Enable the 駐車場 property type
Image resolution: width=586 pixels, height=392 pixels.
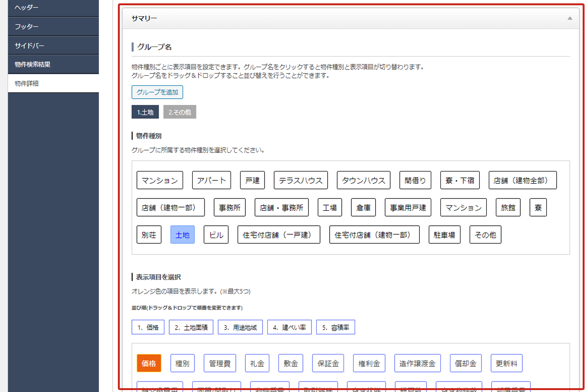click(444, 235)
